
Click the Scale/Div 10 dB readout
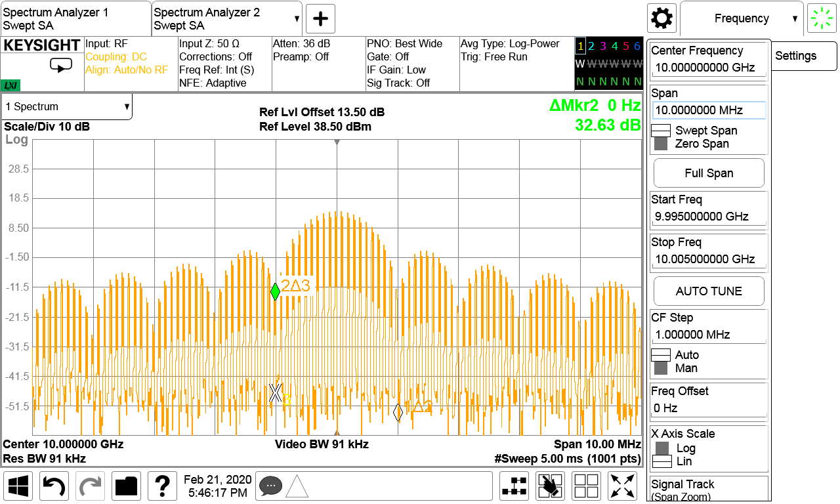tap(47, 127)
